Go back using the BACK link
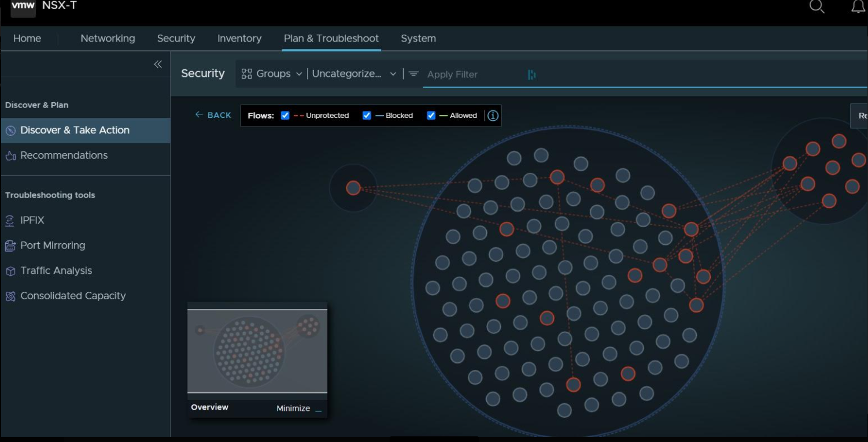 pos(213,115)
